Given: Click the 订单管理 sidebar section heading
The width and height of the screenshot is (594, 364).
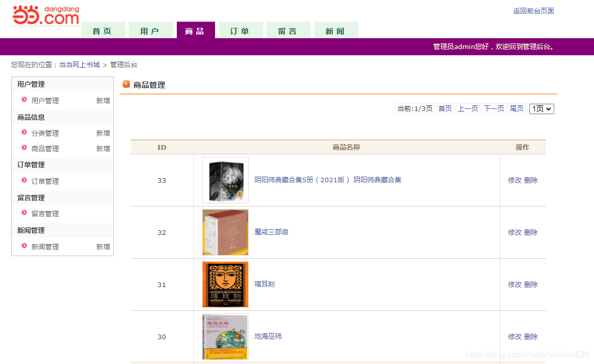Looking at the screenshot, I should pos(31,165).
